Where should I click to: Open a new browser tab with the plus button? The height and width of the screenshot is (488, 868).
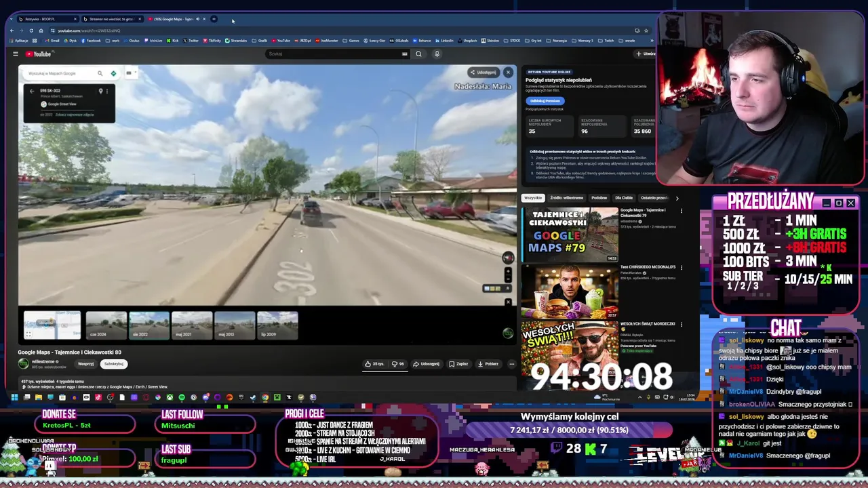214,19
